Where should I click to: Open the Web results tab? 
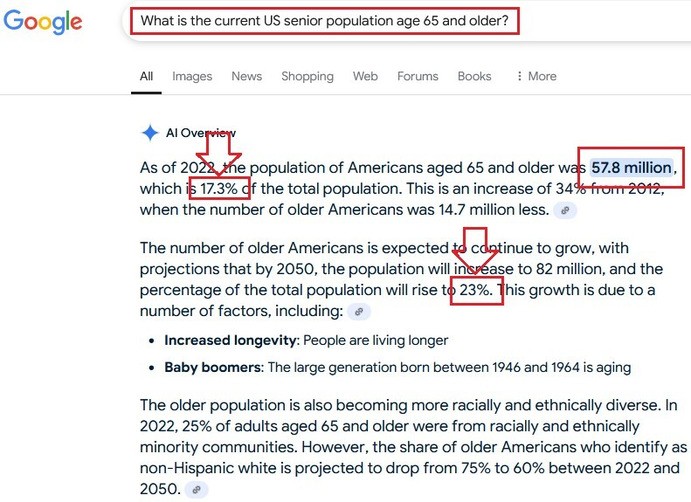365,76
